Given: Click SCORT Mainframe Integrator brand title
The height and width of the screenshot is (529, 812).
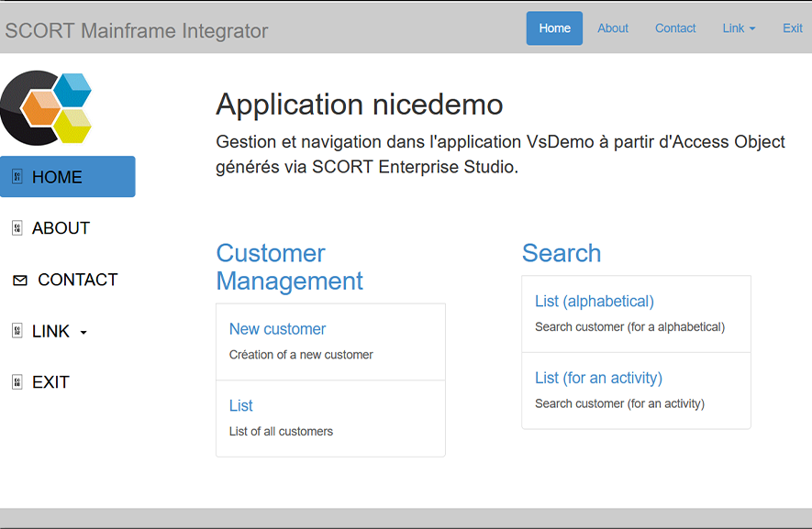Looking at the screenshot, I should [x=137, y=30].
